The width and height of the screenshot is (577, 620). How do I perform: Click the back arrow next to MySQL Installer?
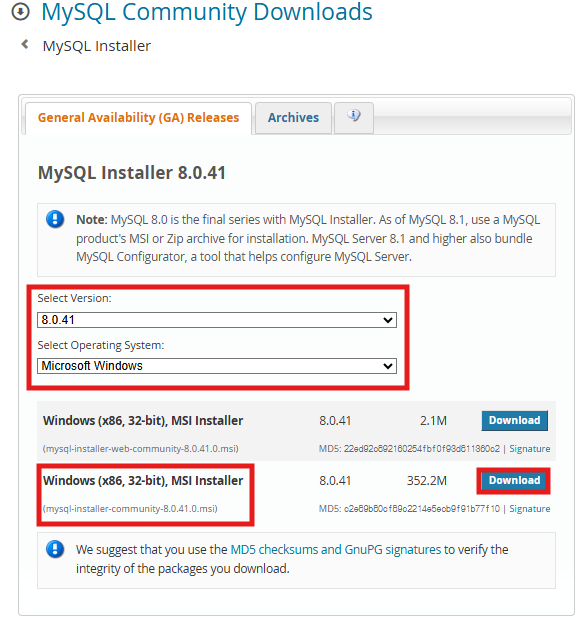(x=25, y=44)
